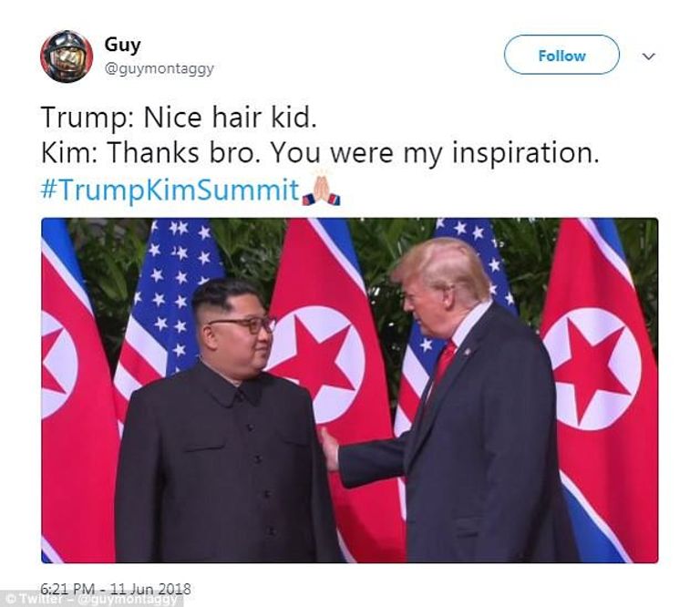Open the display name Guy
Screen dimensions: 700x607
pyautogui.click(x=122, y=45)
